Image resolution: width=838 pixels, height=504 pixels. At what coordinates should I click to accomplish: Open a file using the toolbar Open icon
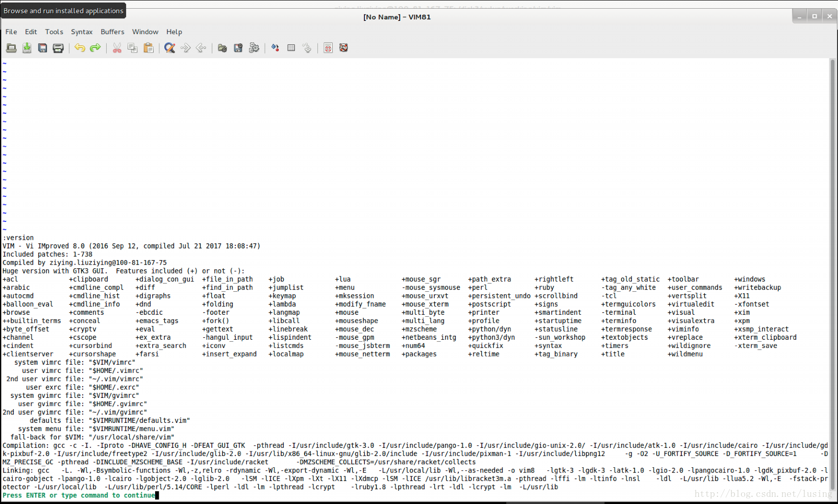point(11,48)
